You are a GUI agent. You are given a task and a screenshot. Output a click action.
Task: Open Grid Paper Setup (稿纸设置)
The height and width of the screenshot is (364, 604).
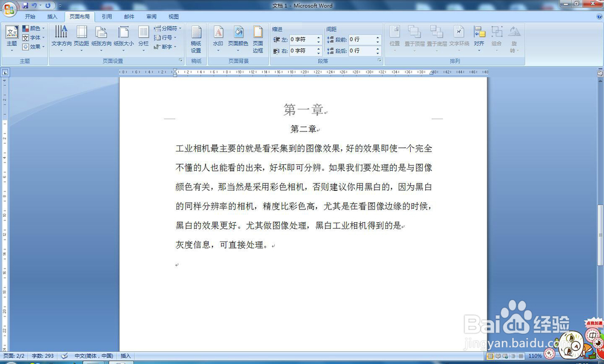coord(195,37)
